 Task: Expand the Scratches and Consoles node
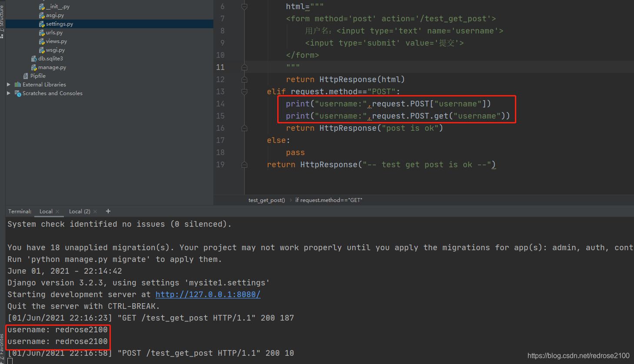9,93
